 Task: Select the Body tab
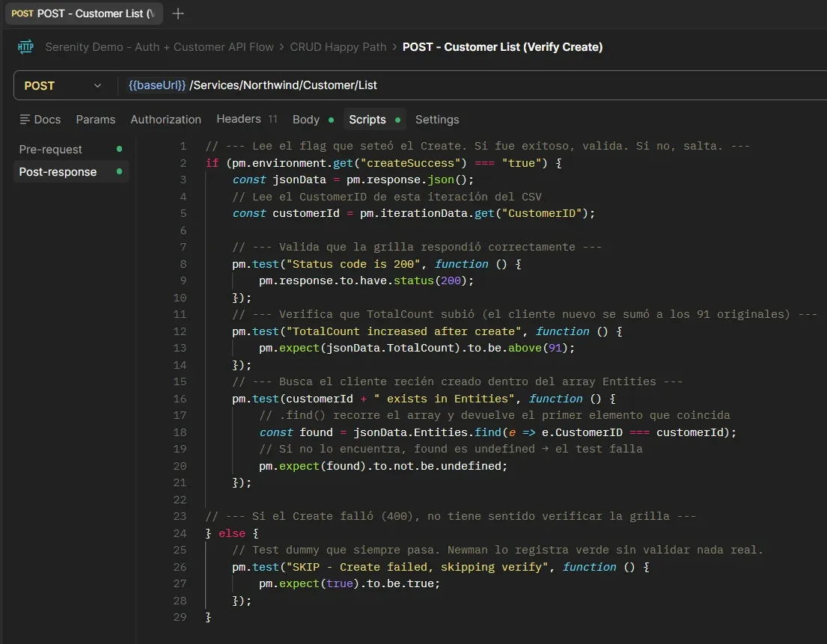(x=305, y=120)
